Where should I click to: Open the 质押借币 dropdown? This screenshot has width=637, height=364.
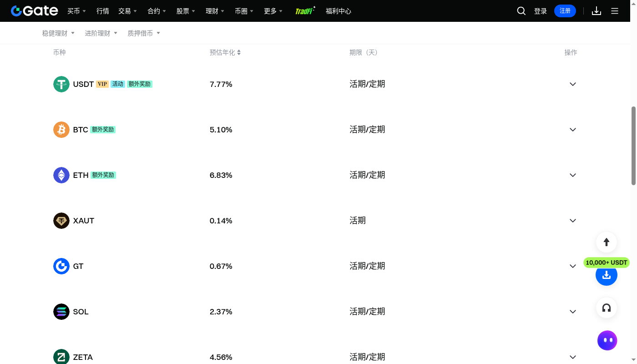[x=144, y=33]
